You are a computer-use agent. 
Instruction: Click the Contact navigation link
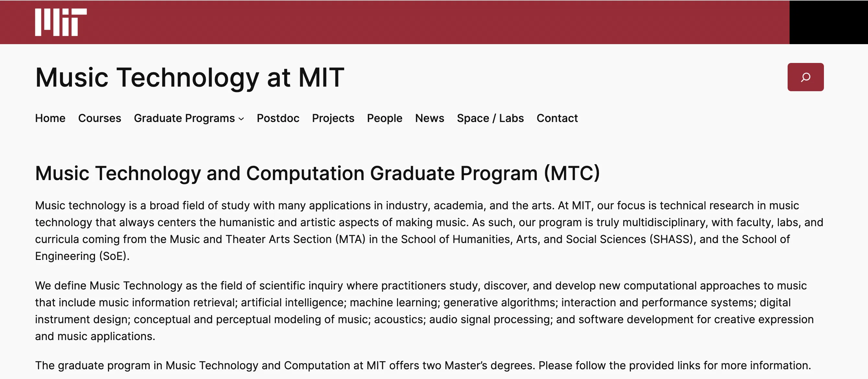[557, 118]
